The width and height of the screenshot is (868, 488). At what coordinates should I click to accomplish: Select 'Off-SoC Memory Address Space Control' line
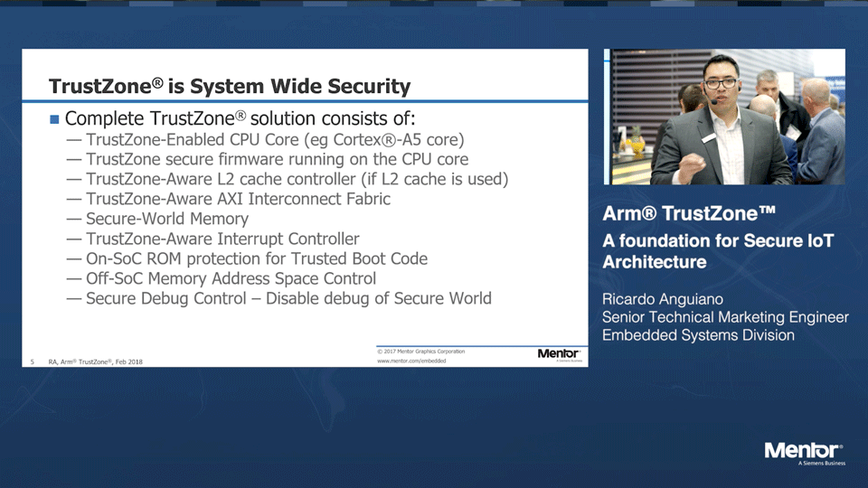pyautogui.click(x=231, y=278)
